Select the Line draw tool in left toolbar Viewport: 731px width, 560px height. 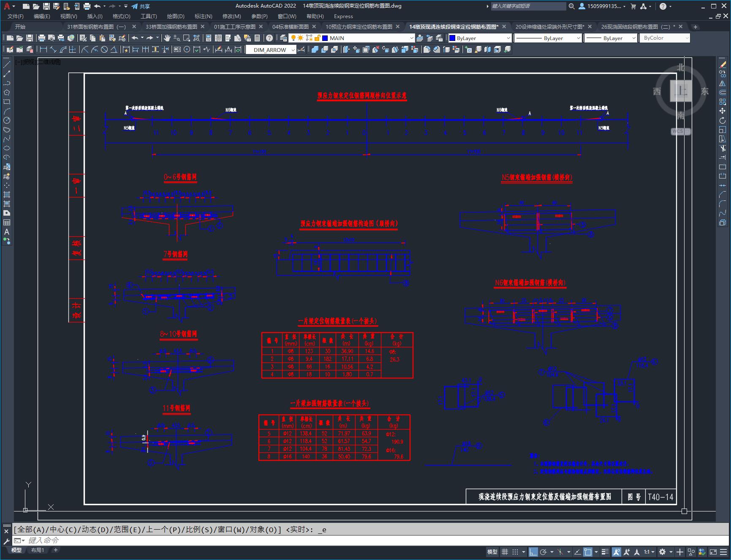(x=7, y=65)
